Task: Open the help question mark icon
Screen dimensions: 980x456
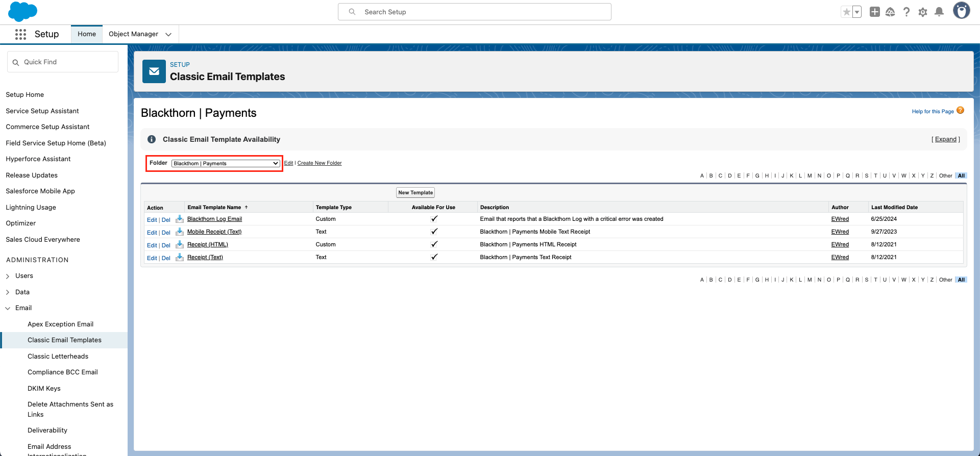Action: point(906,12)
